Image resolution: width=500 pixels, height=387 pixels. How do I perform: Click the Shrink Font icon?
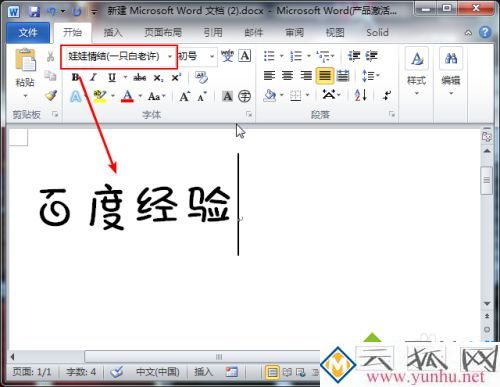[x=202, y=97]
